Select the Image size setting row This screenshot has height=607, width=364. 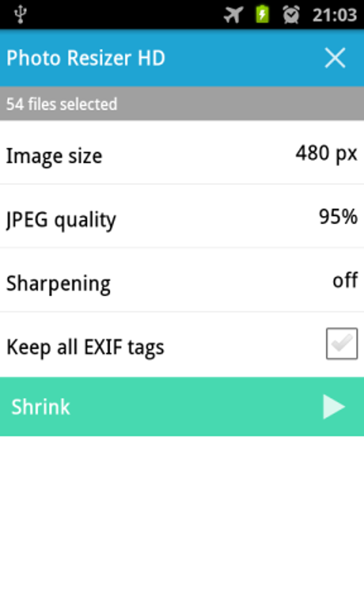pyautogui.click(x=182, y=153)
